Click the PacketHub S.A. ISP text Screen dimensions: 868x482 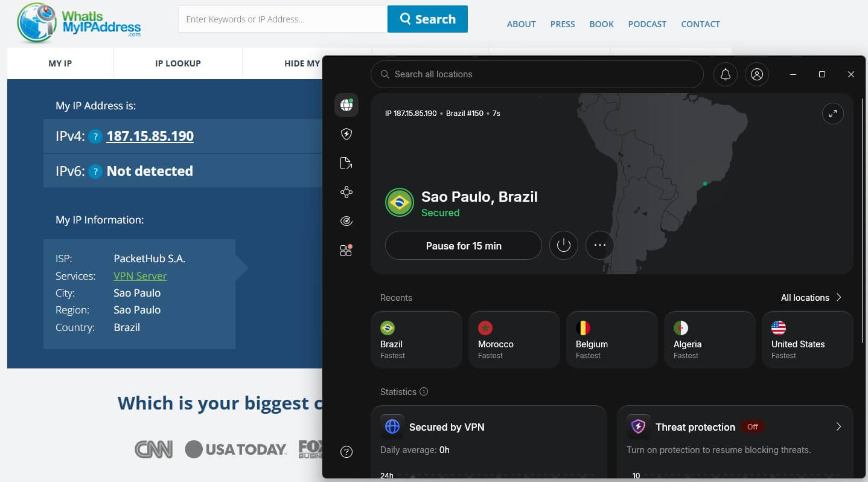pyautogui.click(x=150, y=259)
